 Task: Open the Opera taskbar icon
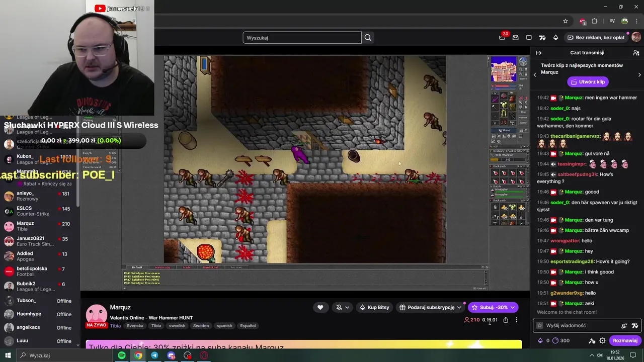point(204,355)
